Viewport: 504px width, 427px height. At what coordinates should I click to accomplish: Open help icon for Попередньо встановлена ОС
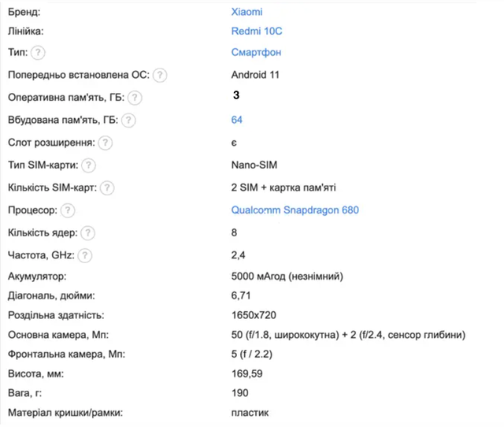160,76
